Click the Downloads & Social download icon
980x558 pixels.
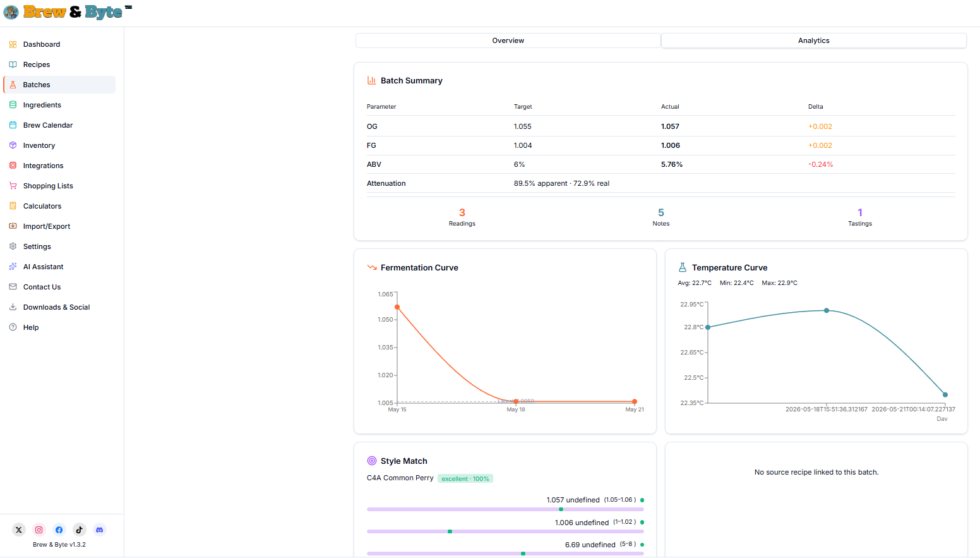pos(13,307)
